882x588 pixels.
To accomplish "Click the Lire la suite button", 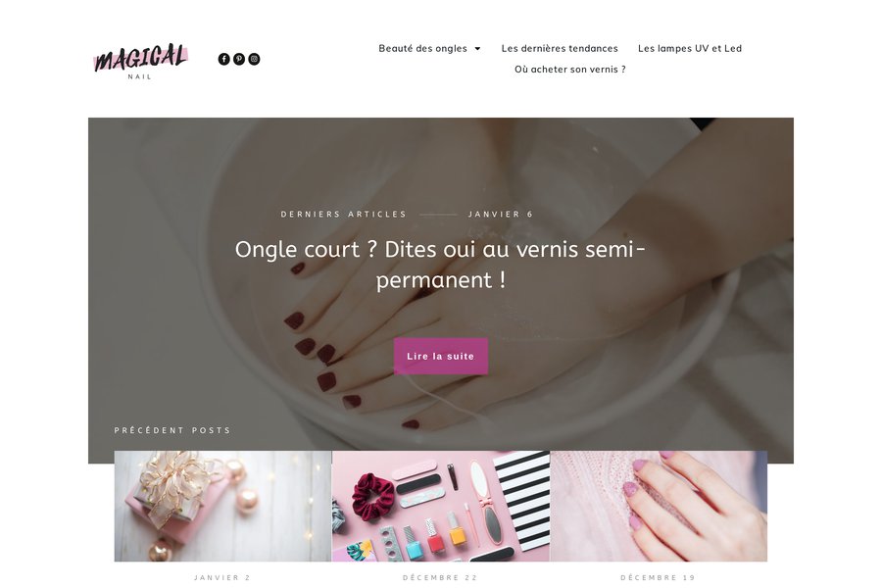I will [440, 356].
